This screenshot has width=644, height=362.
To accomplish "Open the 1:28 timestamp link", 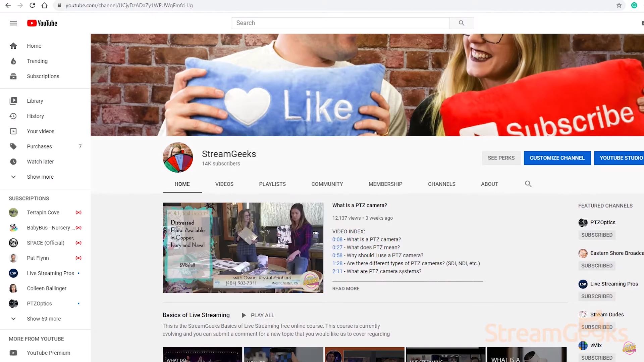I will click(x=337, y=263).
